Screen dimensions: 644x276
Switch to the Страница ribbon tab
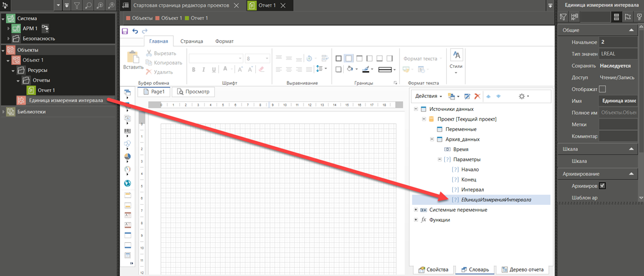(192, 41)
